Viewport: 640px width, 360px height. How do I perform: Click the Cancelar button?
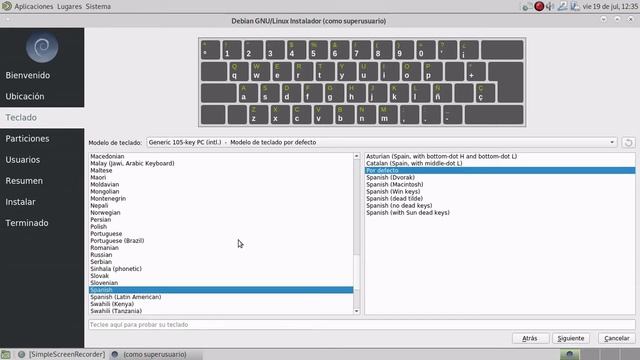click(617, 338)
